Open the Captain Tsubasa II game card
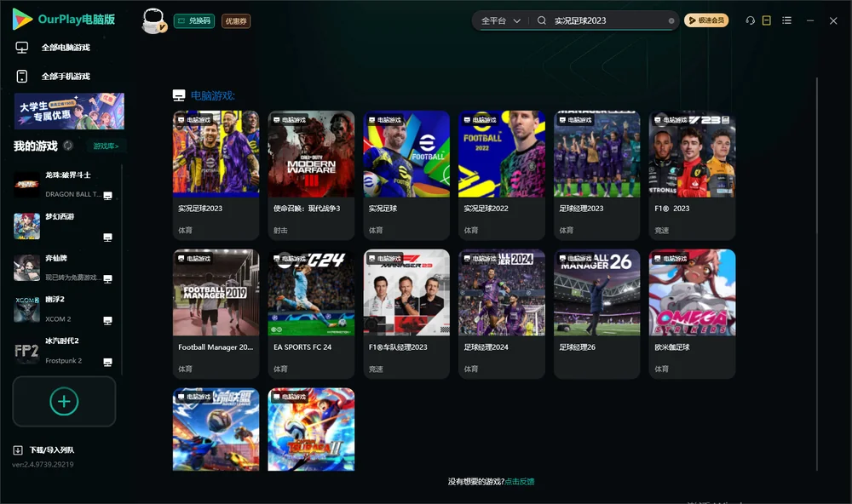This screenshot has width=852, height=504. (311, 429)
